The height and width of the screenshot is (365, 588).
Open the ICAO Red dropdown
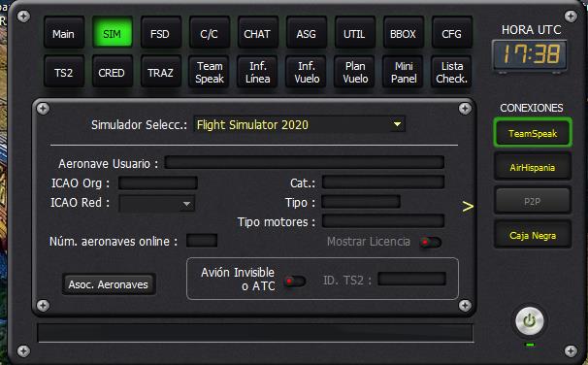click(157, 204)
